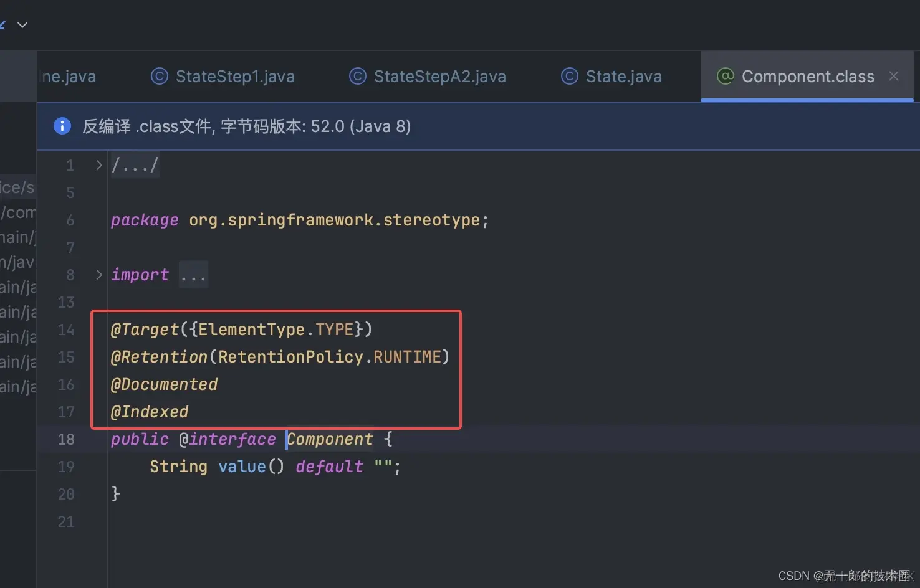
Task: Click the class icon on StateStep1.java tab
Action: (x=160, y=76)
